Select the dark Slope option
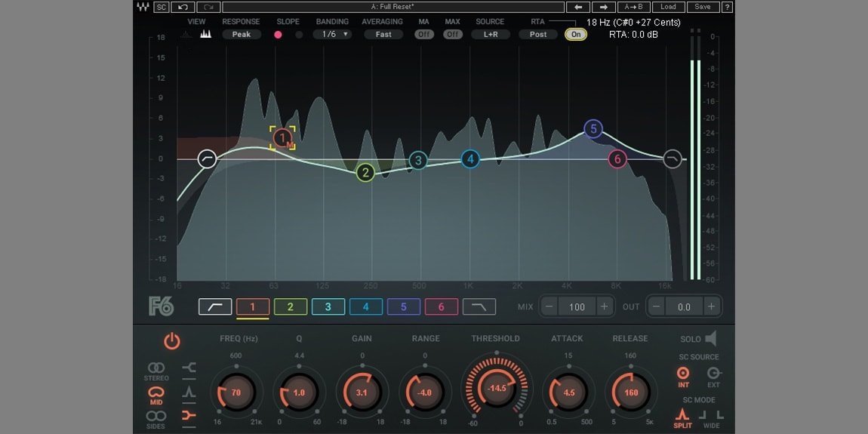 pos(299,34)
